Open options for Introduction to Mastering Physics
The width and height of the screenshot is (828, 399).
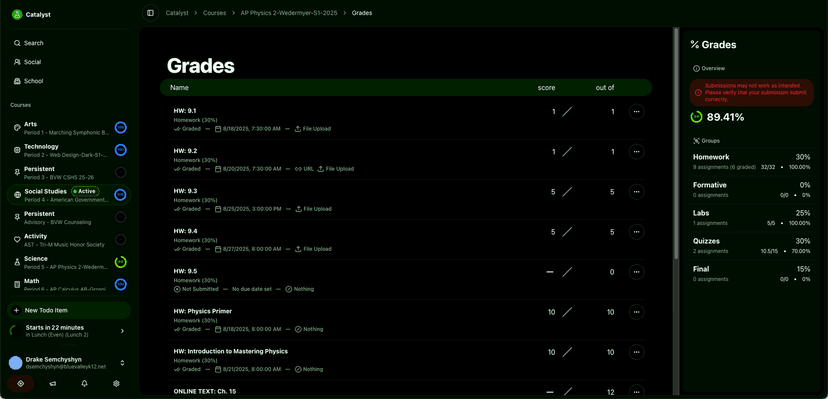point(636,352)
